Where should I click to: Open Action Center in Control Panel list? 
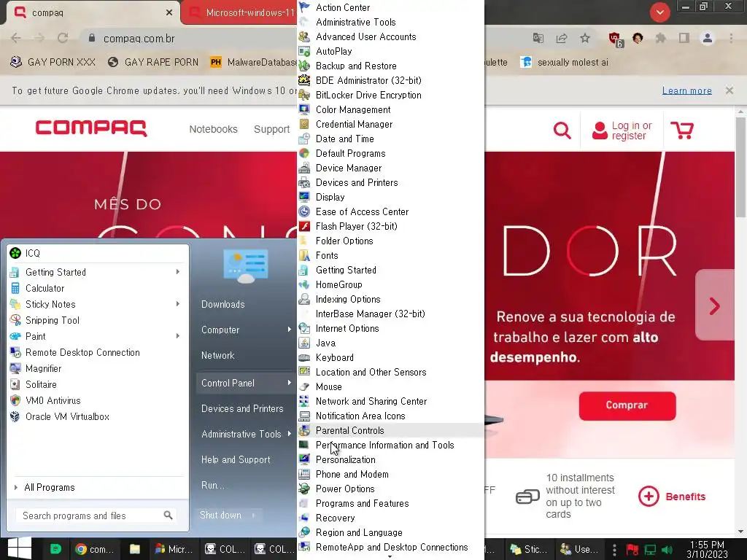(390, 7)
